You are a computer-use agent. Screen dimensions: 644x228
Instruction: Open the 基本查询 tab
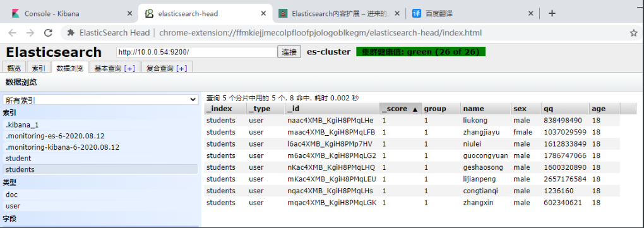108,69
